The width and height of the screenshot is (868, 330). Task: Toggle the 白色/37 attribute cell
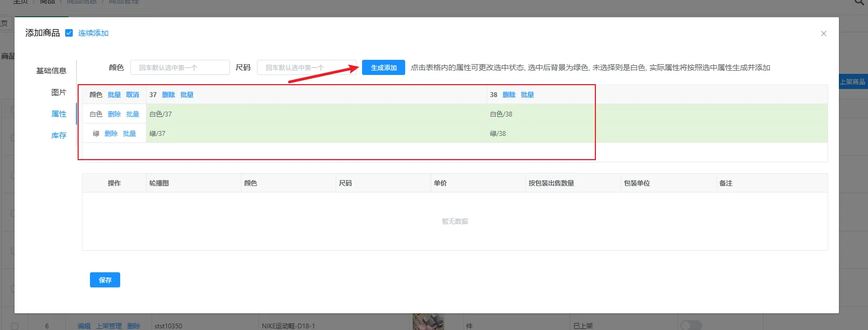point(316,114)
